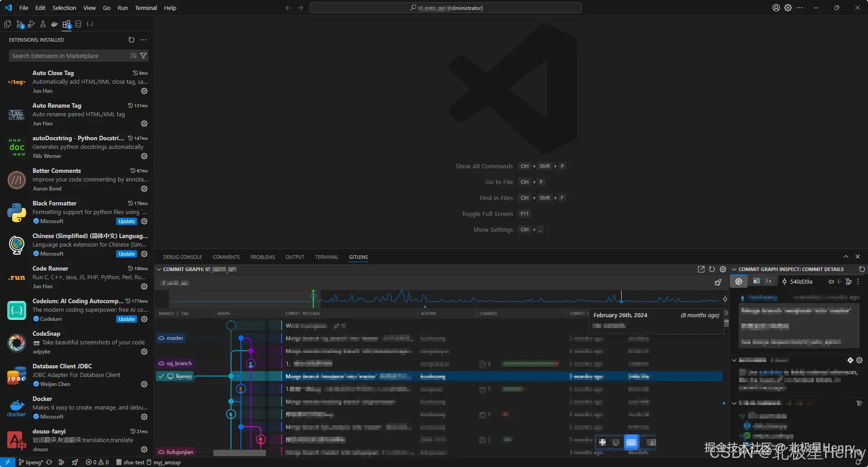
Task: Synchronize changes in the status bar
Action: click(x=49, y=462)
